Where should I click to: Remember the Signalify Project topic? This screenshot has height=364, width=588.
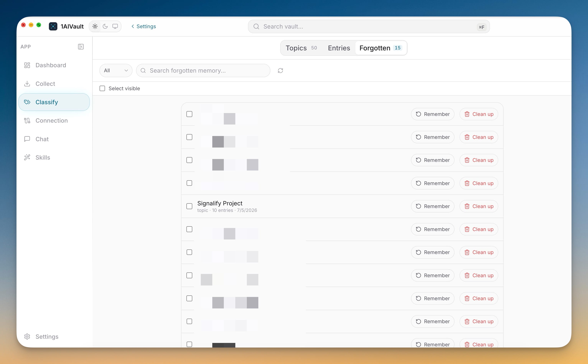tap(433, 206)
